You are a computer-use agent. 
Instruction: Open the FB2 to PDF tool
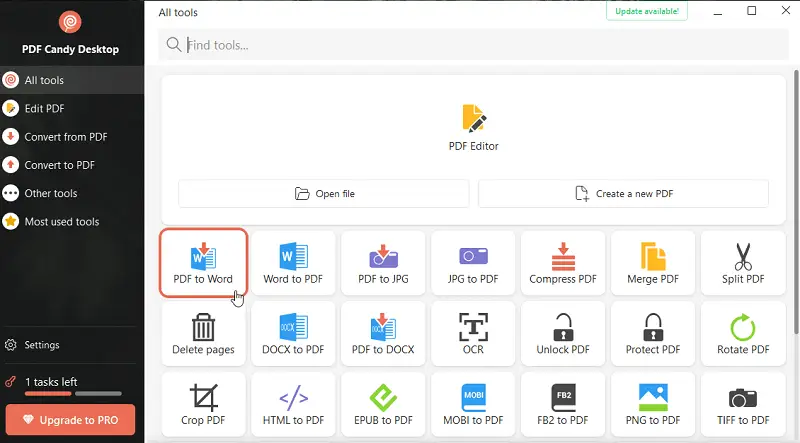pyautogui.click(x=563, y=404)
